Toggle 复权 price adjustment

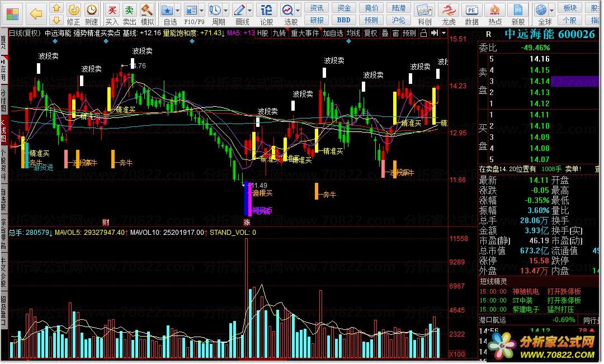[371, 33]
